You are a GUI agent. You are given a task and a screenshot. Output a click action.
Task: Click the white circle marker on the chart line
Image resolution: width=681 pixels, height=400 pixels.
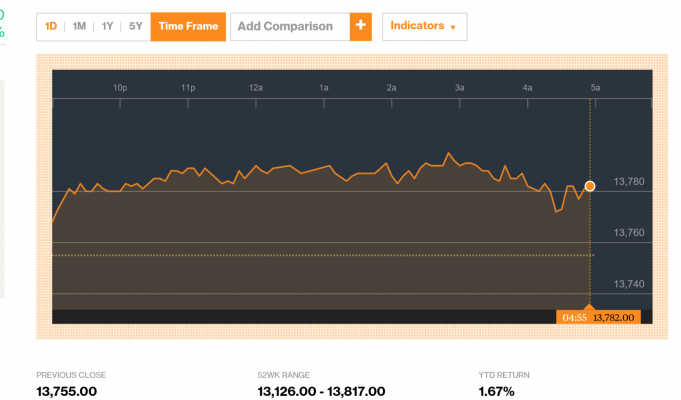coord(590,186)
